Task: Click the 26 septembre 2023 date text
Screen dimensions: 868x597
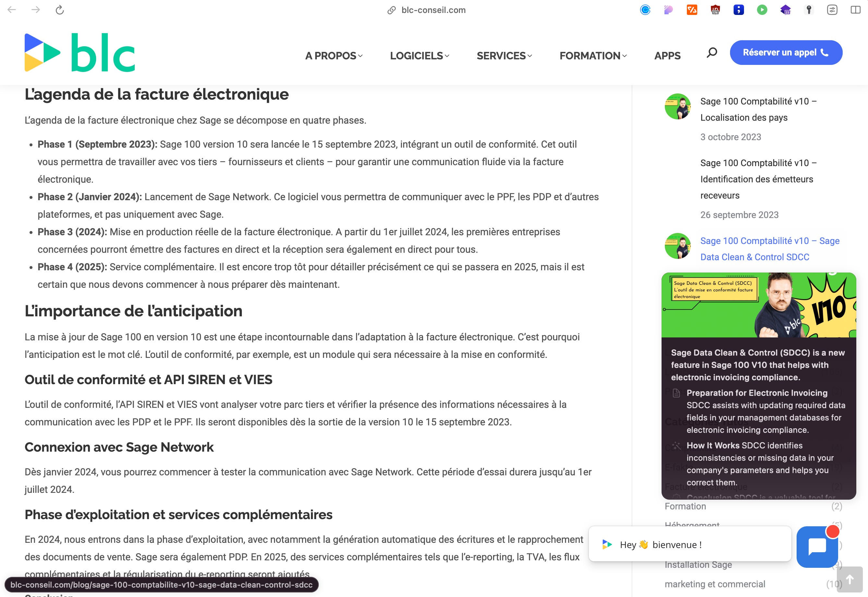Action: coord(739,215)
